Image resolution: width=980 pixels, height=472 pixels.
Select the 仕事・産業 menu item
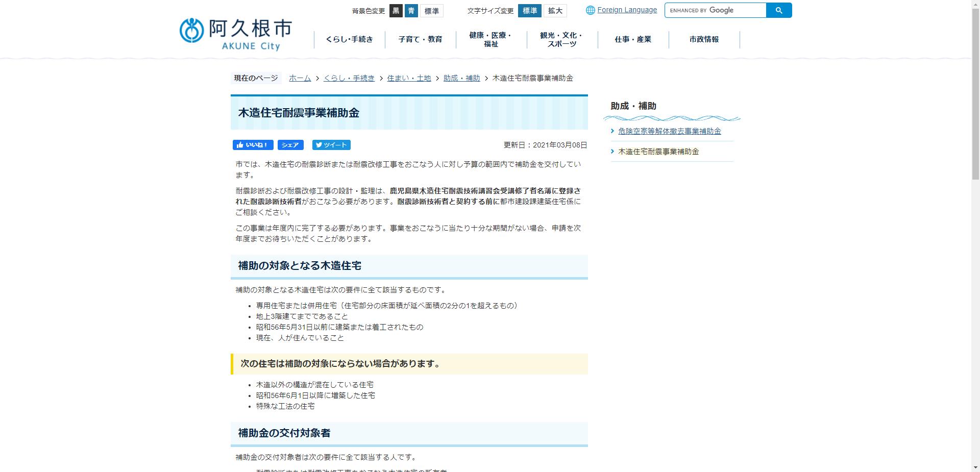pyautogui.click(x=633, y=39)
